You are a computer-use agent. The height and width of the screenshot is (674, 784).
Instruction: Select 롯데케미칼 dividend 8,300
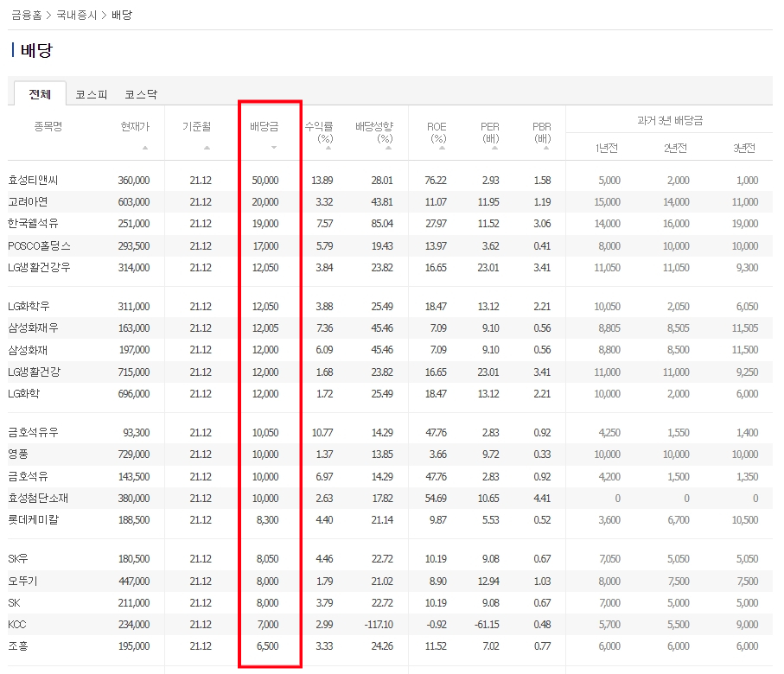(267, 520)
